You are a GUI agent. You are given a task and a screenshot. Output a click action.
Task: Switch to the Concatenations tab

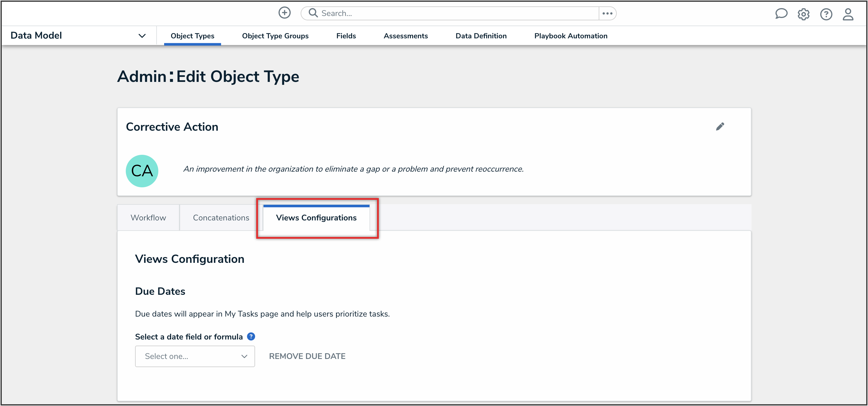[x=221, y=218]
